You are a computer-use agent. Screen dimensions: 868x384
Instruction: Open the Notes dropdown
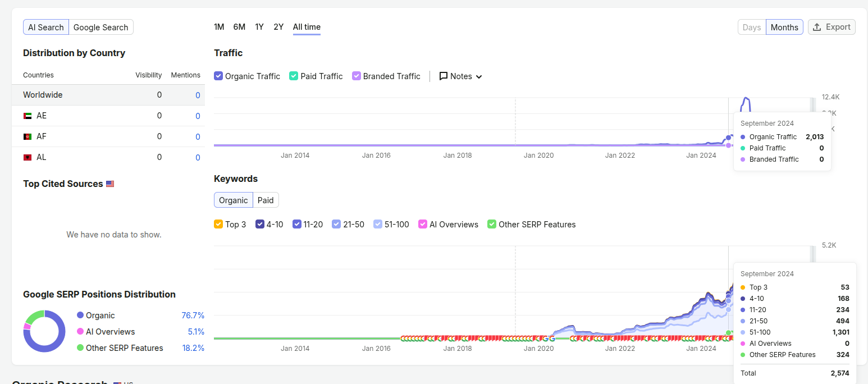tap(461, 76)
